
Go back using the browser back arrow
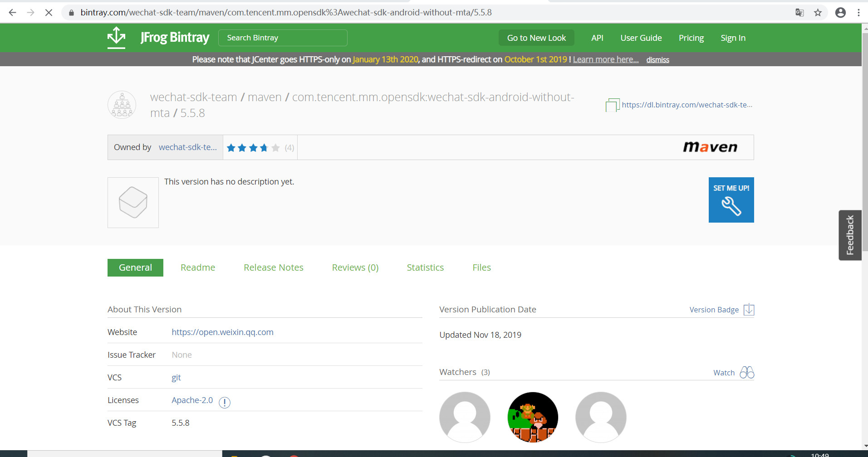(x=12, y=13)
